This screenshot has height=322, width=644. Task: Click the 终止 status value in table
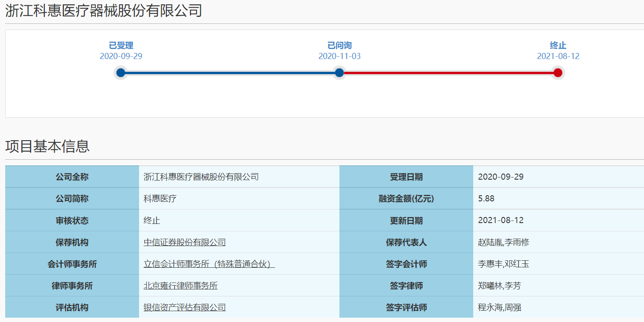click(x=152, y=220)
